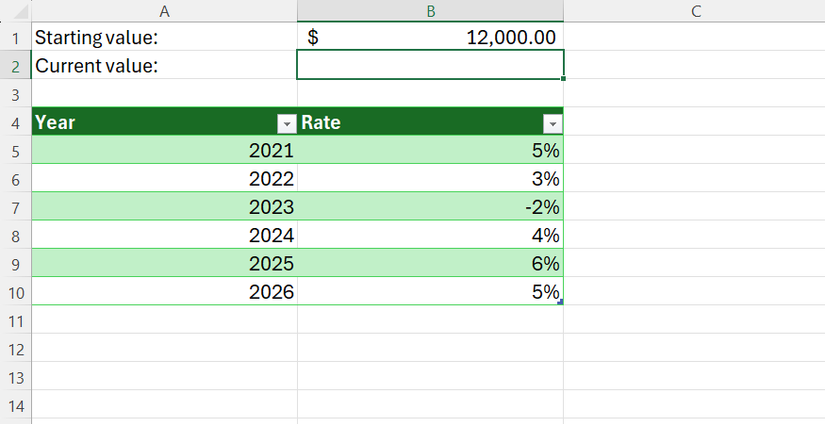825x424 pixels.
Task: Select row 1 header
Action: click(15, 38)
